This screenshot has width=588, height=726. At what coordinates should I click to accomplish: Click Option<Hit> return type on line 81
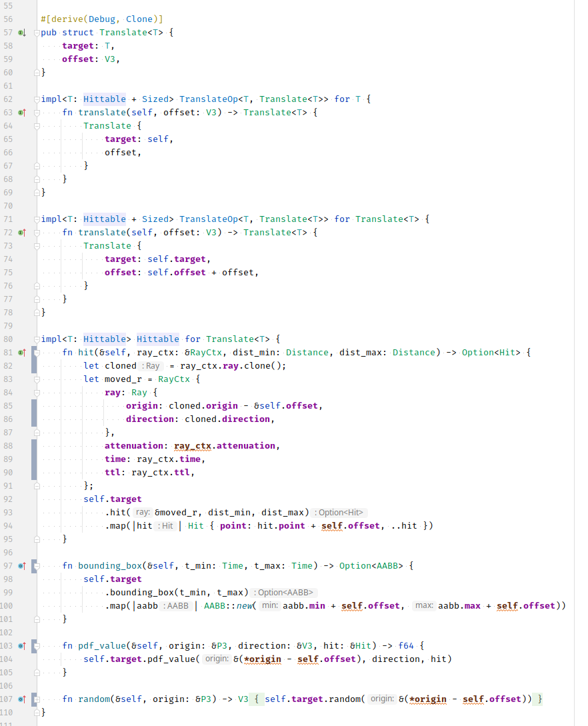491,353
